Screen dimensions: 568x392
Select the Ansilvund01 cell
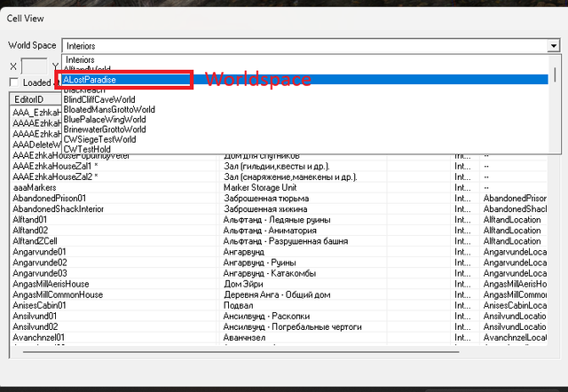[35, 316]
